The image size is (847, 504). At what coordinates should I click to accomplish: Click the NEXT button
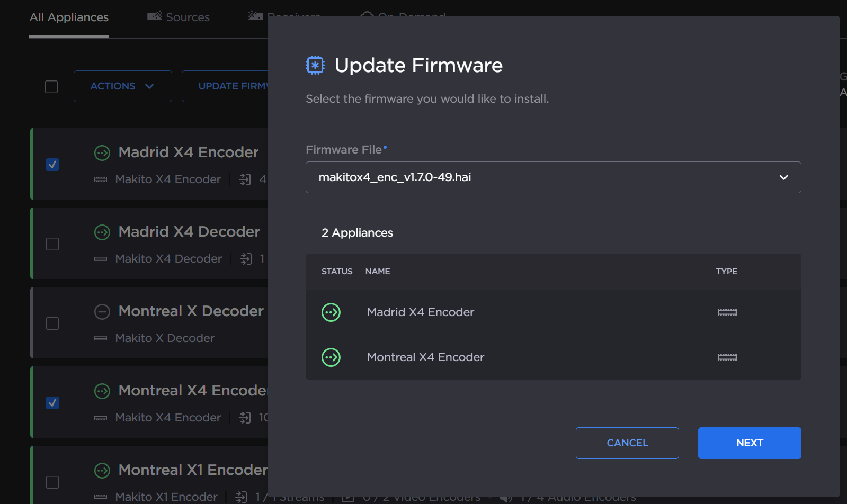pos(749,443)
